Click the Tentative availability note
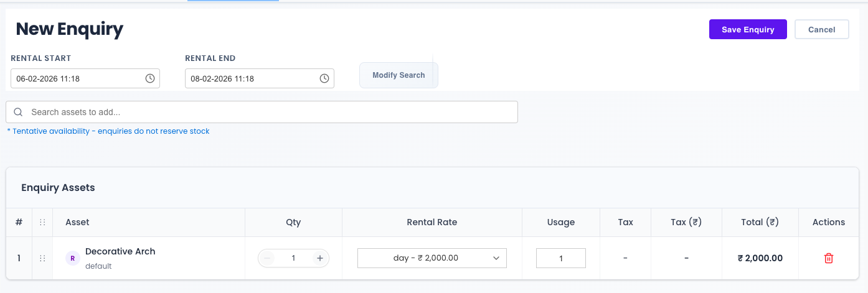The height and width of the screenshot is (293, 868). click(108, 131)
